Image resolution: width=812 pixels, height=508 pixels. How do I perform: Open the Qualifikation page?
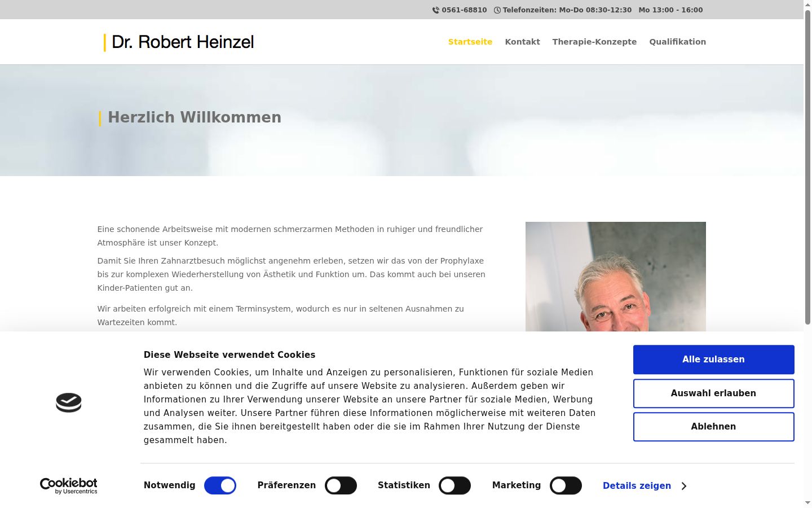(677, 42)
